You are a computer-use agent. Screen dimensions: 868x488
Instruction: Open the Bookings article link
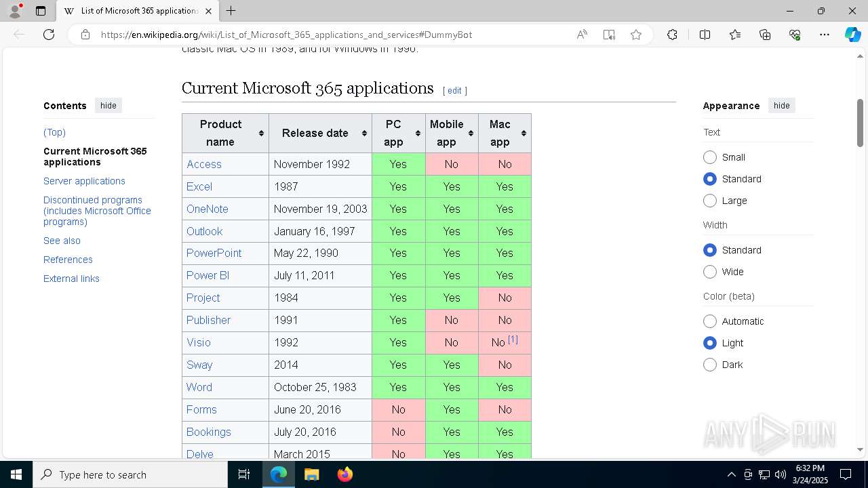click(x=209, y=432)
